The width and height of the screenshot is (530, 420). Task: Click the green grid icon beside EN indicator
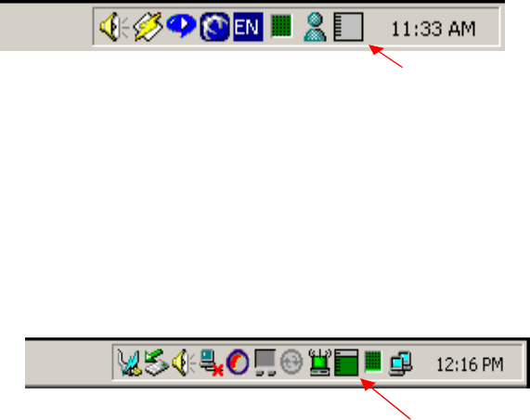281,26
